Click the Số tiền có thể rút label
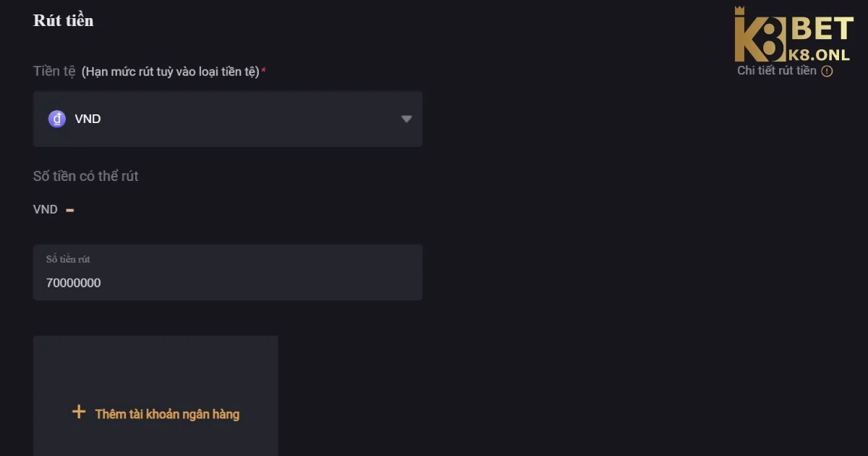 coord(85,175)
